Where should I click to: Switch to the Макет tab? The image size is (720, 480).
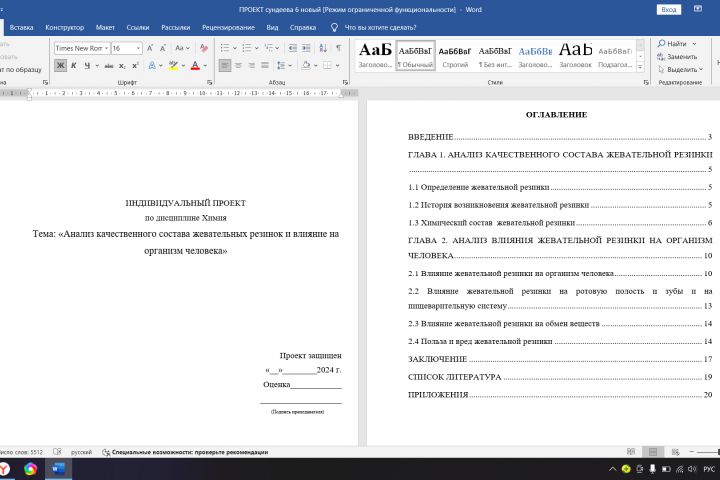(x=105, y=28)
